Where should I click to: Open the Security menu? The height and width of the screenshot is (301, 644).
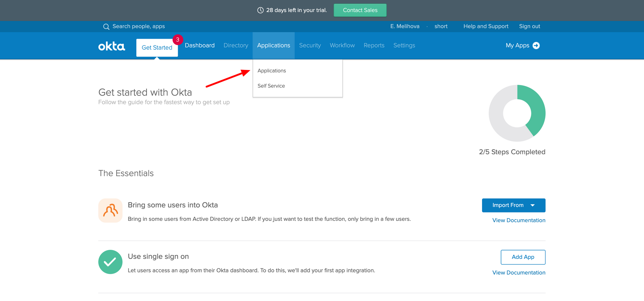tap(310, 45)
